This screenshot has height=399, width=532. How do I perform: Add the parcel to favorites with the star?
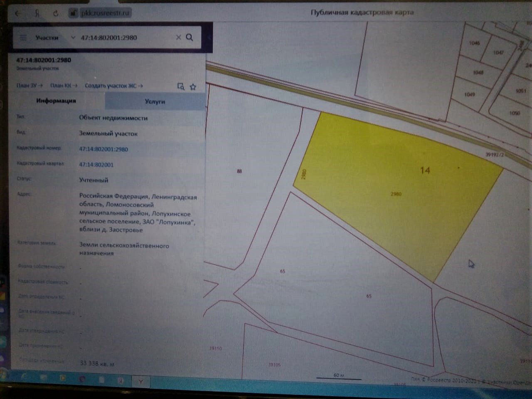click(193, 86)
